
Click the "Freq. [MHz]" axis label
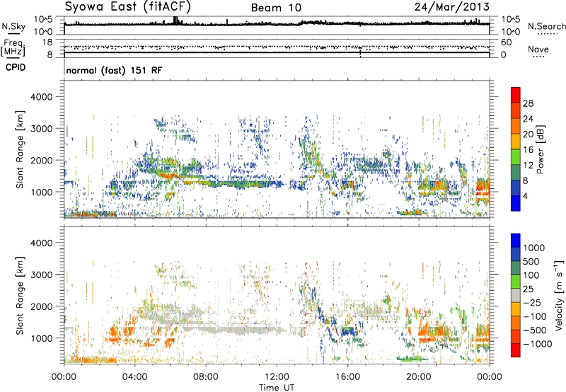(x=13, y=47)
